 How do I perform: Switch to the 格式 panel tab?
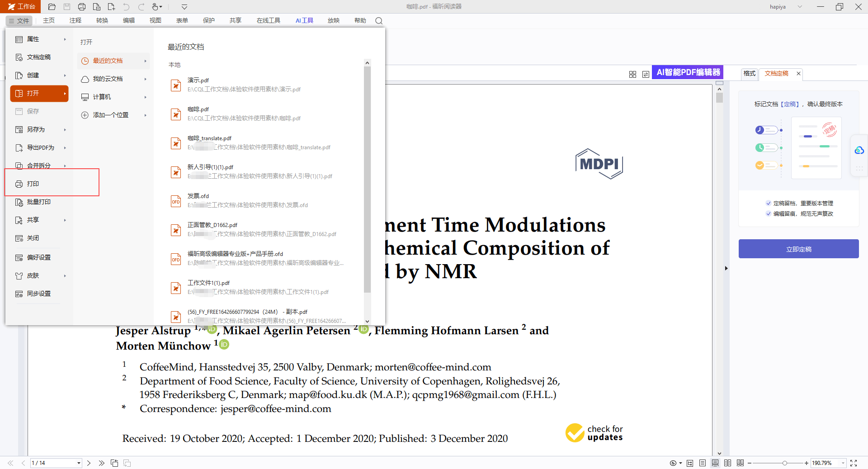(x=749, y=73)
